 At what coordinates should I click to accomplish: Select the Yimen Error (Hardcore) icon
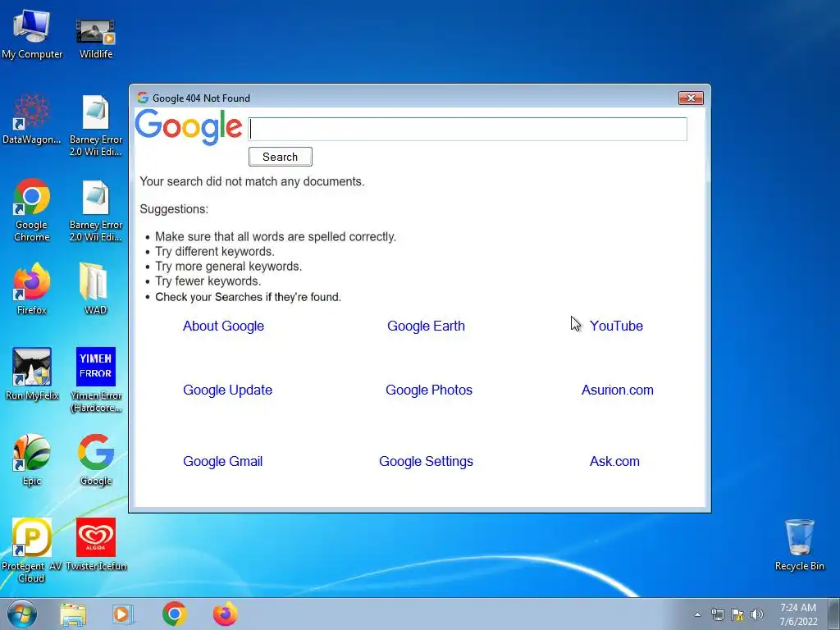coord(96,380)
